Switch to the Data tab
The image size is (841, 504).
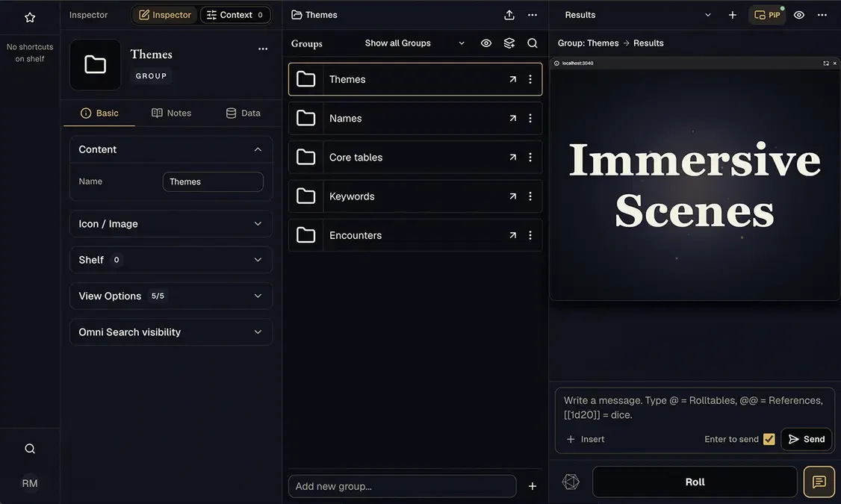[x=243, y=113]
